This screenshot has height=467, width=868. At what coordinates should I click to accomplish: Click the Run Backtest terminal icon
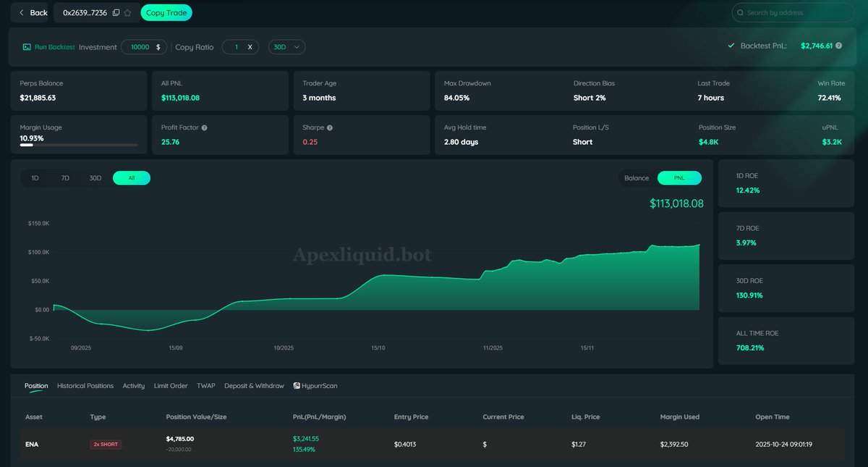(x=27, y=47)
